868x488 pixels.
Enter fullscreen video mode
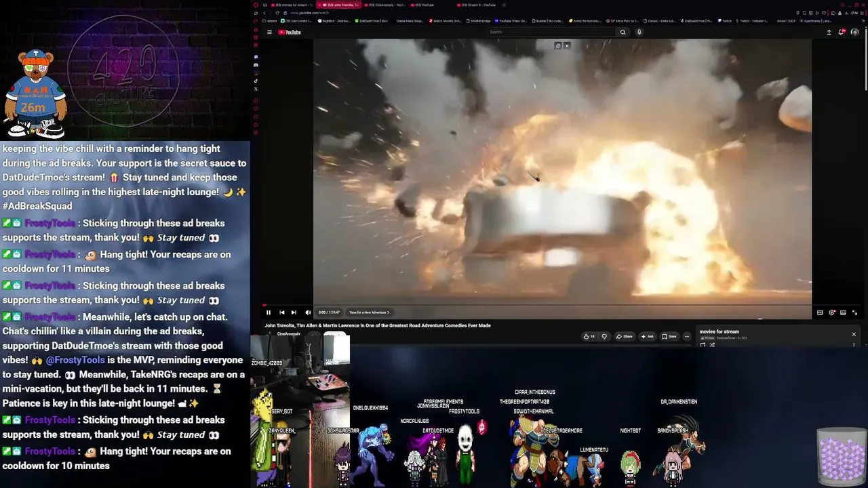(854, 312)
